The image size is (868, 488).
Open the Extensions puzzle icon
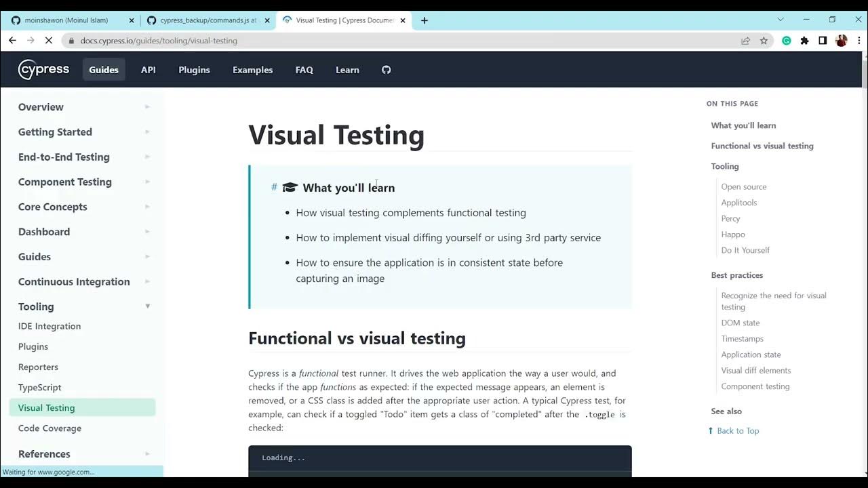pyautogui.click(x=805, y=41)
